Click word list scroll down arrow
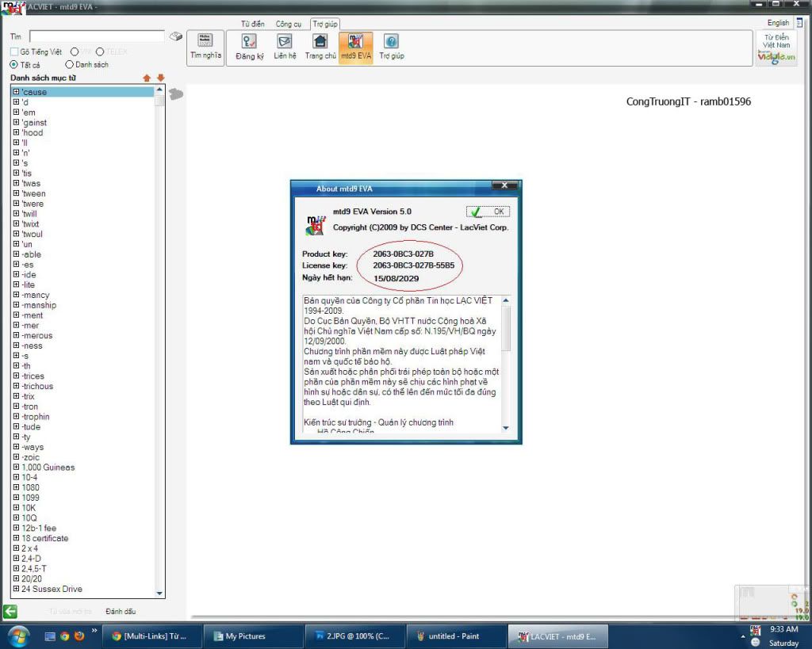 pos(159,593)
